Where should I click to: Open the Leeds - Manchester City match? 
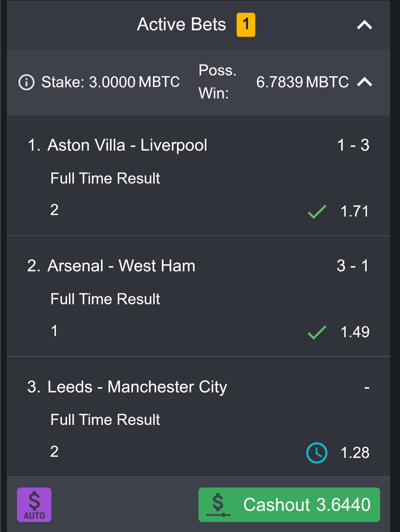click(x=137, y=387)
